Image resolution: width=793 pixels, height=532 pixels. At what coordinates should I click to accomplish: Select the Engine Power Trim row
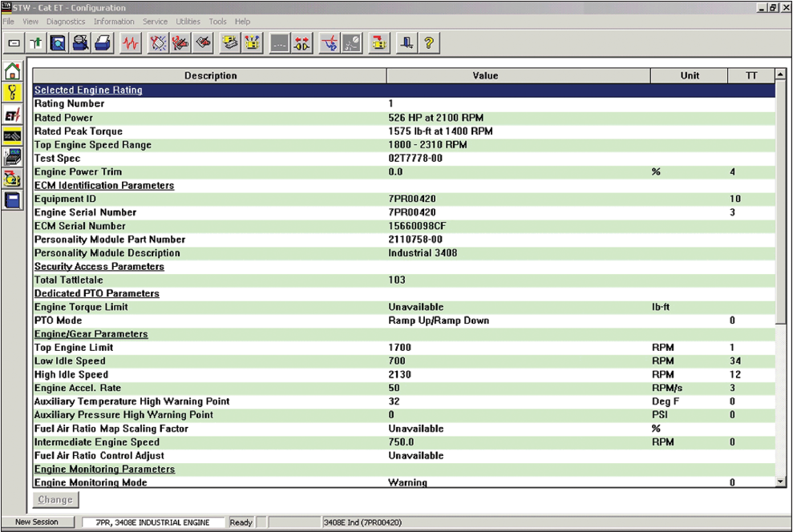coord(403,171)
